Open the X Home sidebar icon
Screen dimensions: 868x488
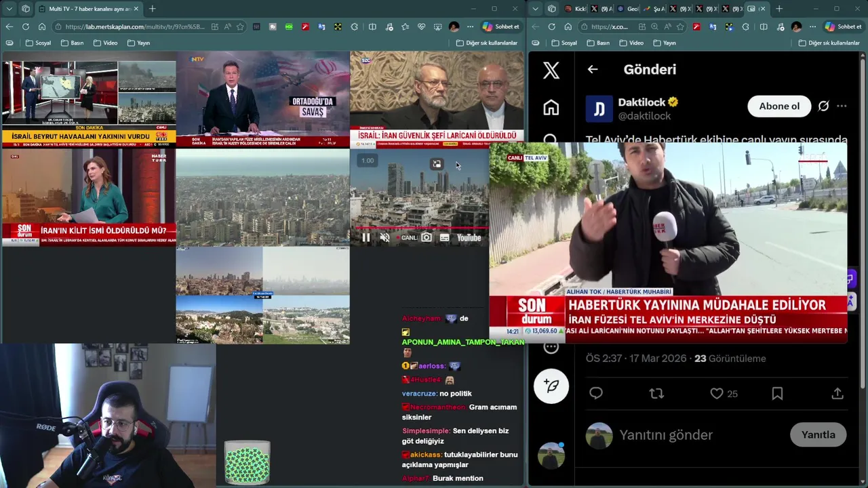coord(551,107)
